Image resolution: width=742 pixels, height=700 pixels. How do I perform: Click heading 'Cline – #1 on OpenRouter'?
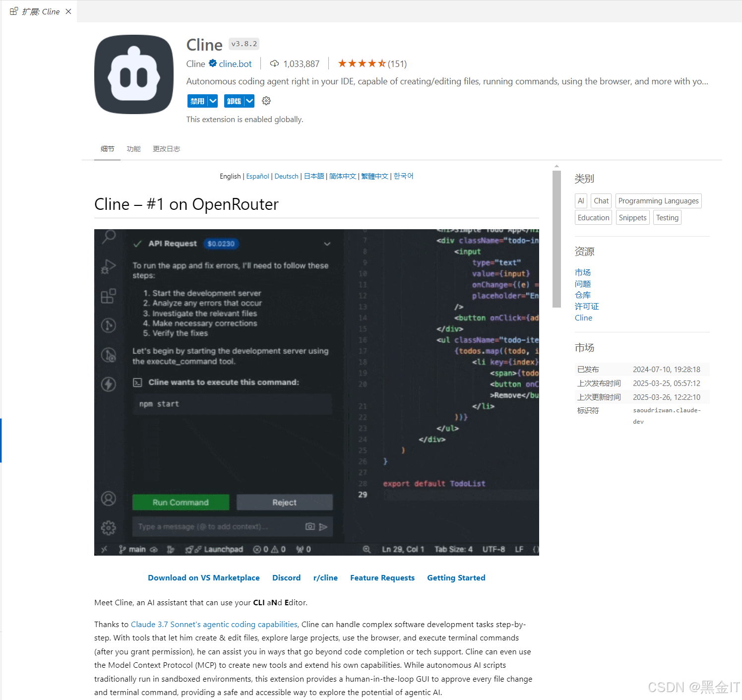[x=186, y=204]
